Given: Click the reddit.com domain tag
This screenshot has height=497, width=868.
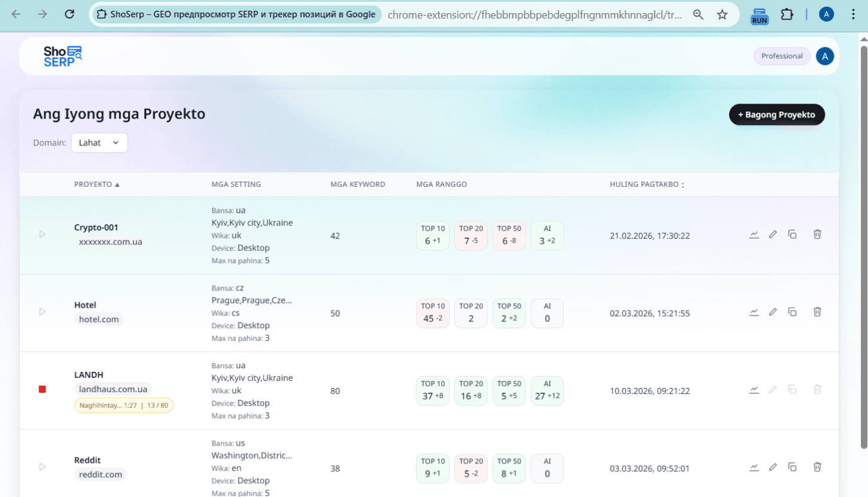Looking at the screenshot, I should click(x=101, y=474).
